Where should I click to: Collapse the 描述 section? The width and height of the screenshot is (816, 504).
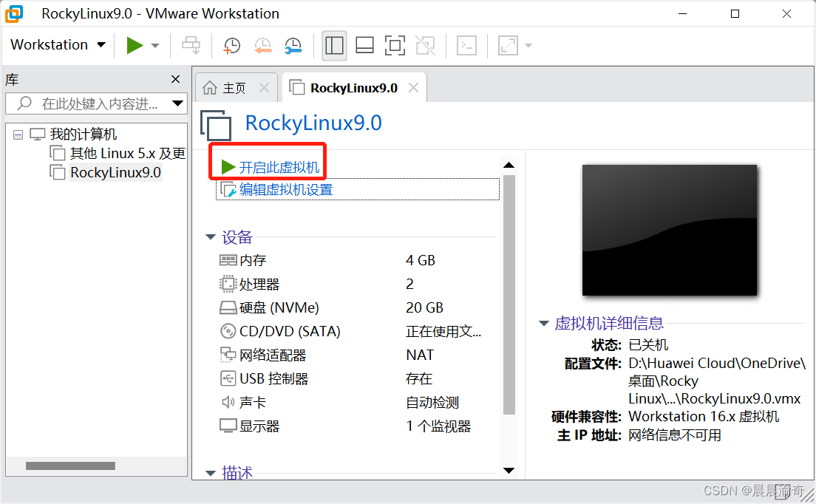[211, 473]
